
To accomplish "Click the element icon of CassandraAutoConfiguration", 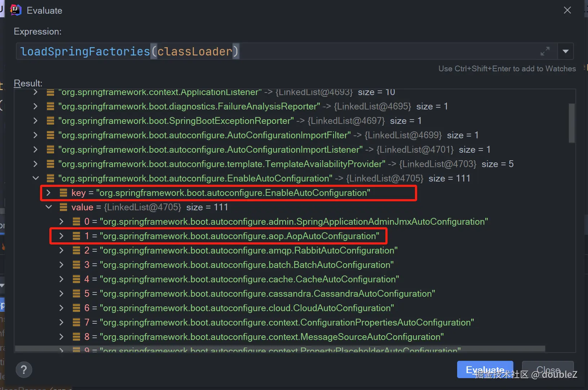I will pyautogui.click(x=76, y=293).
